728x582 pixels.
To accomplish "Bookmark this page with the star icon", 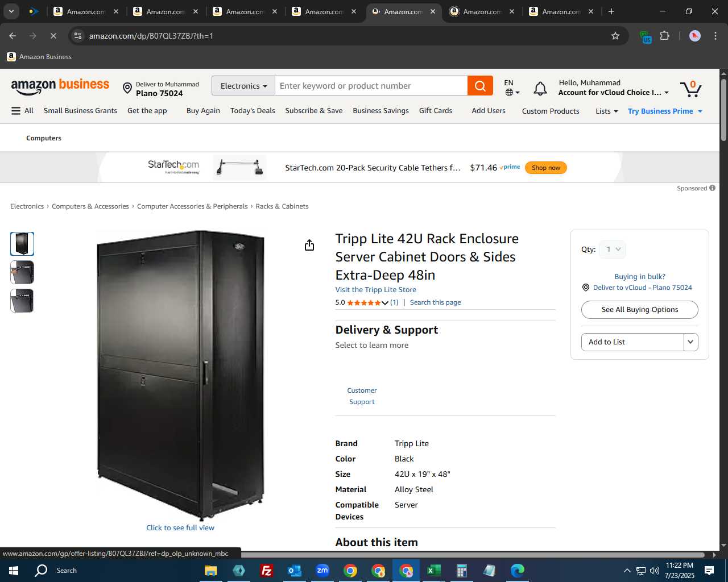I will pos(615,36).
